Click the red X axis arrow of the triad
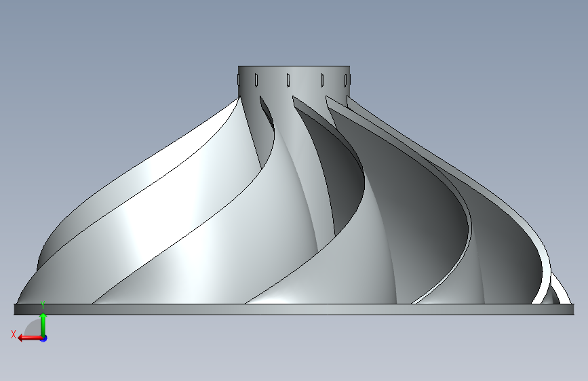Screen dimensions: 588x381 (x=29, y=338)
